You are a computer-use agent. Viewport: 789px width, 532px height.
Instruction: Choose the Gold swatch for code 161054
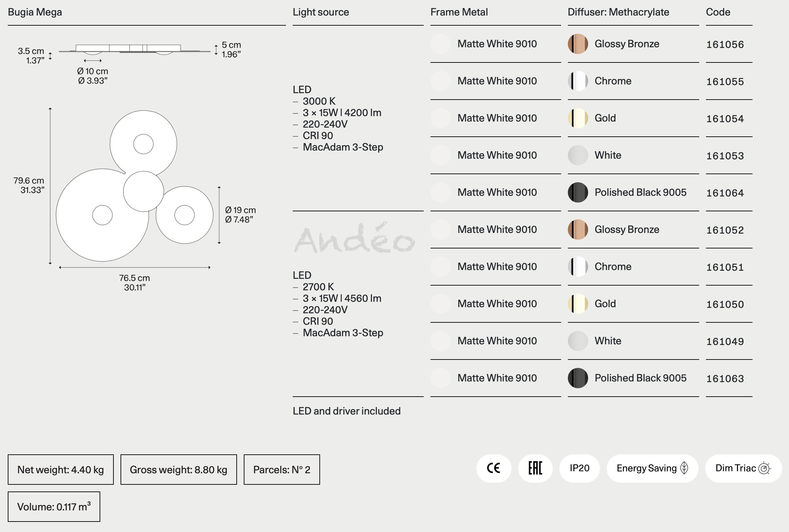point(578,118)
